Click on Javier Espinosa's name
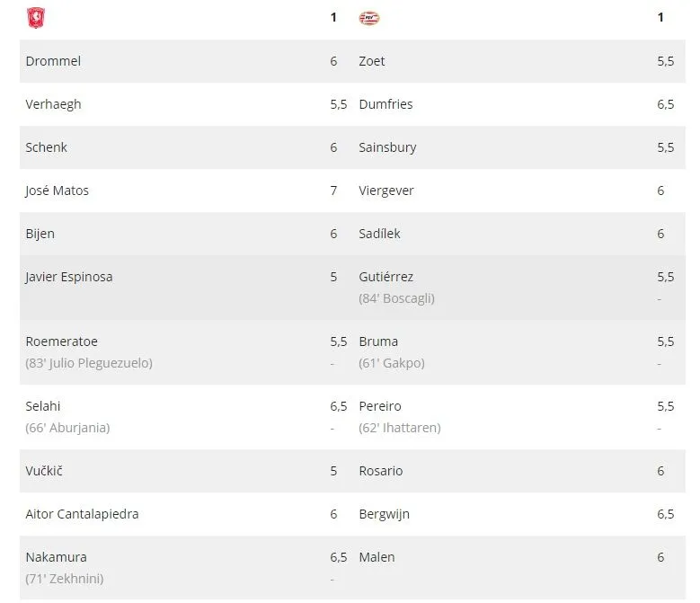This screenshot has width=700, height=603. (x=69, y=277)
